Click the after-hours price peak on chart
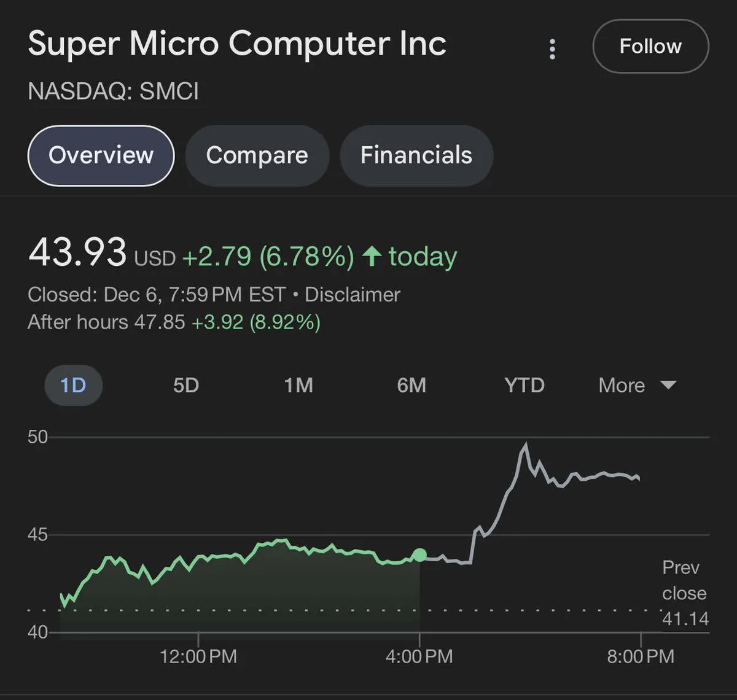This screenshot has width=737, height=700. [x=526, y=444]
